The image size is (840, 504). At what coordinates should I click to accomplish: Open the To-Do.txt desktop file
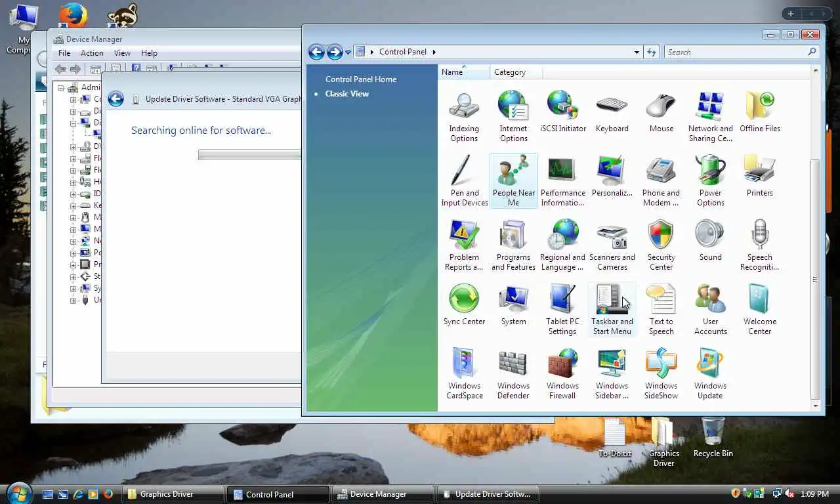[615, 437]
